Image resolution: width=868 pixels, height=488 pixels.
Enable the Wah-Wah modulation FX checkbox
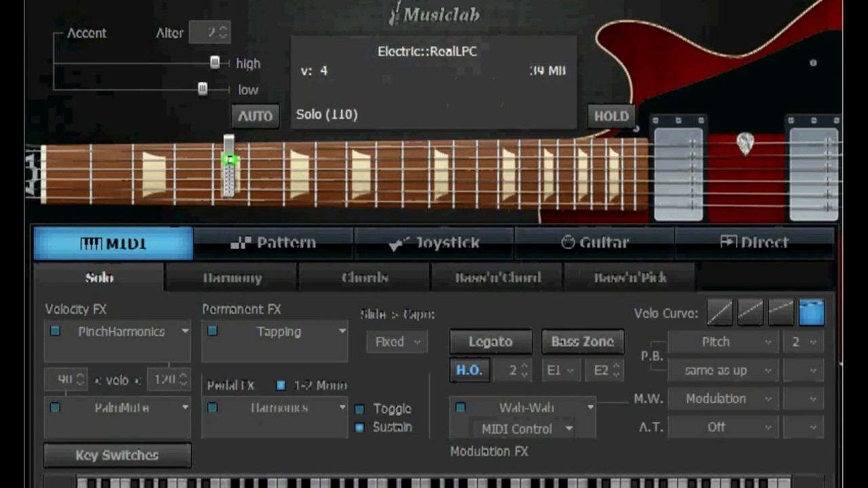[460, 407]
